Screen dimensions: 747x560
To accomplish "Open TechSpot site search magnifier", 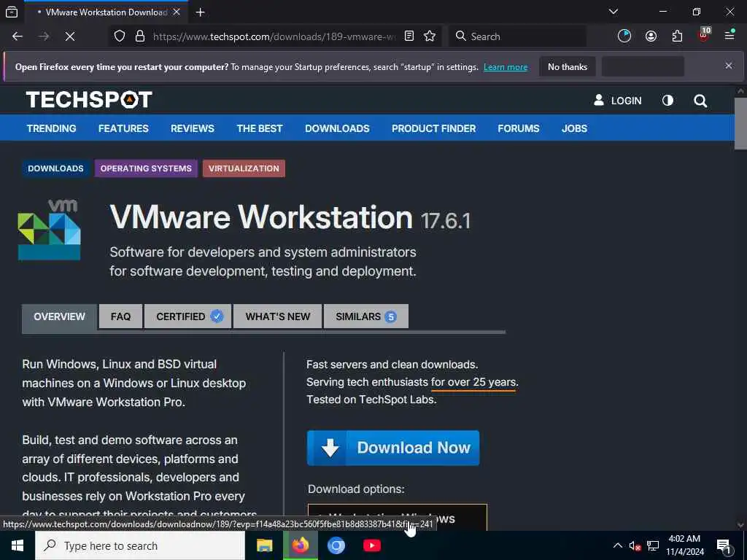I will [700, 101].
